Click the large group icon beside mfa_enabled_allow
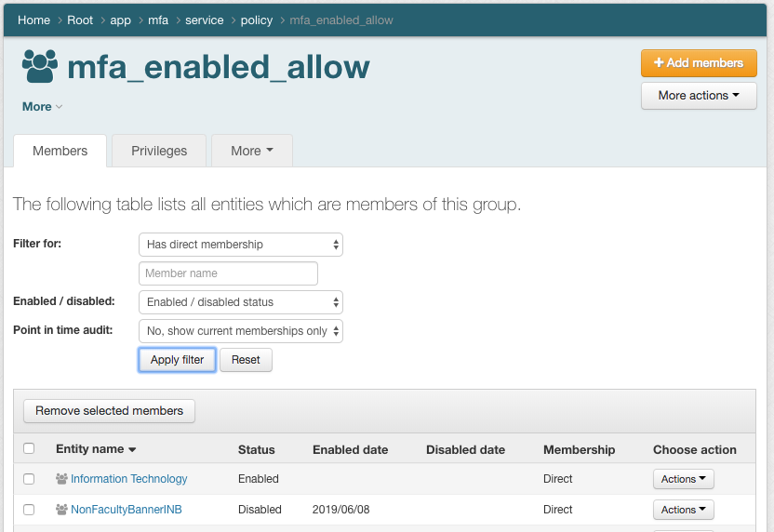Screen dimensions: 774x532 (x=40, y=66)
